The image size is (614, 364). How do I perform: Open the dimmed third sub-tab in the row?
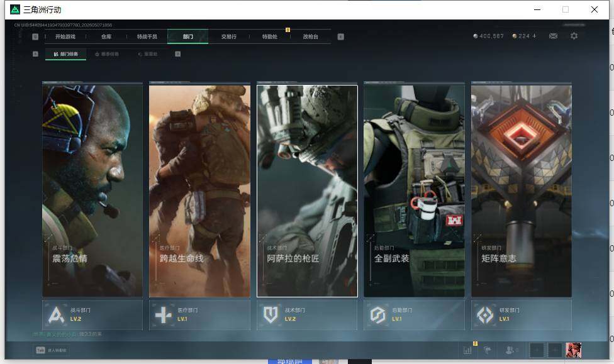[x=148, y=54]
